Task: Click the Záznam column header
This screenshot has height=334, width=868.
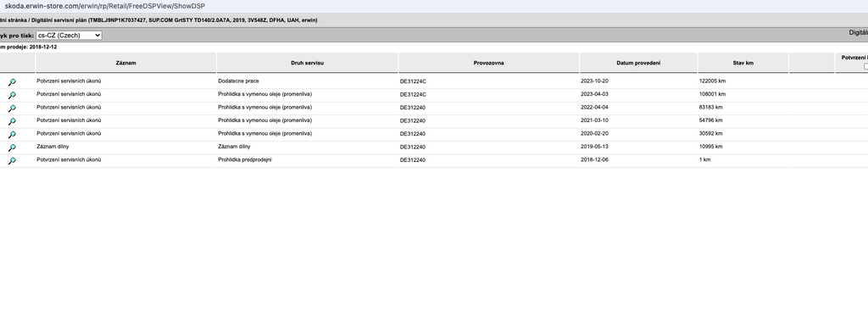Action: tap(125, 63)
